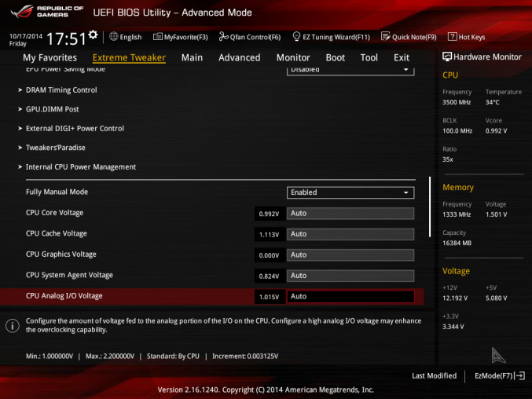Go to the Exit tab
The height and width of the screenshot is (399, 532).
[402, 57]
